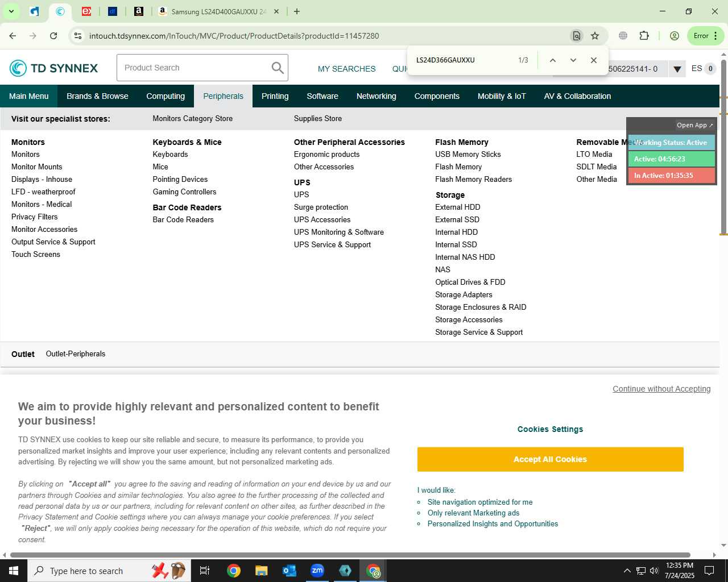
Task: Open Storage Enclosures & RAID link
Action: coord(481,307)
